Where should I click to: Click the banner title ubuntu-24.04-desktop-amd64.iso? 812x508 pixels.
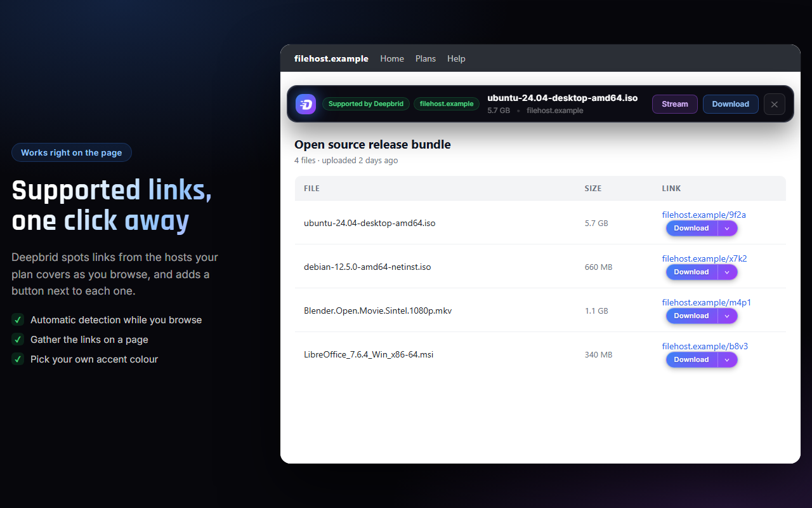(x=563, y=98)
